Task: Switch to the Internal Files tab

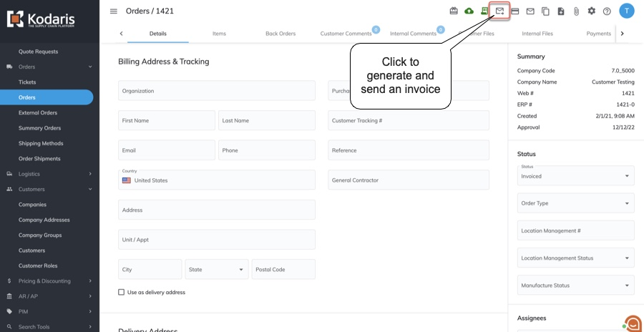Action: 537,34
